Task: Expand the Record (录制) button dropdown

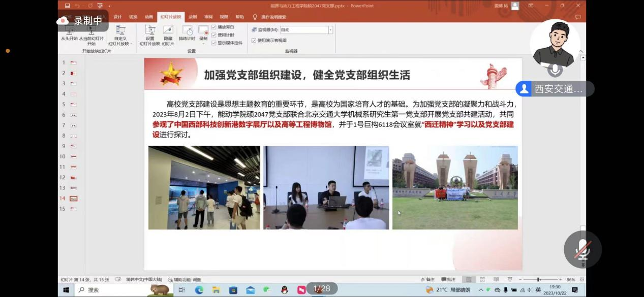Action: point(203,43)
